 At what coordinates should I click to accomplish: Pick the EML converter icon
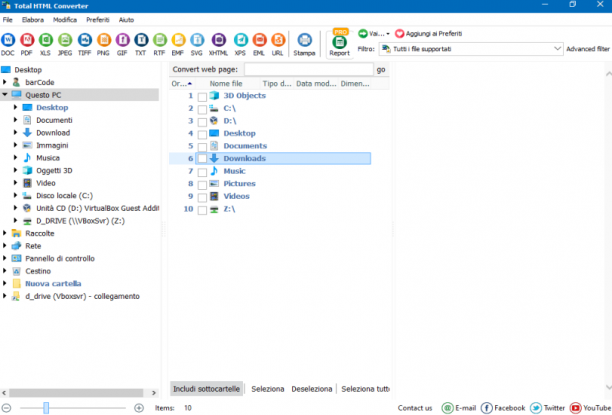point(259,44)
